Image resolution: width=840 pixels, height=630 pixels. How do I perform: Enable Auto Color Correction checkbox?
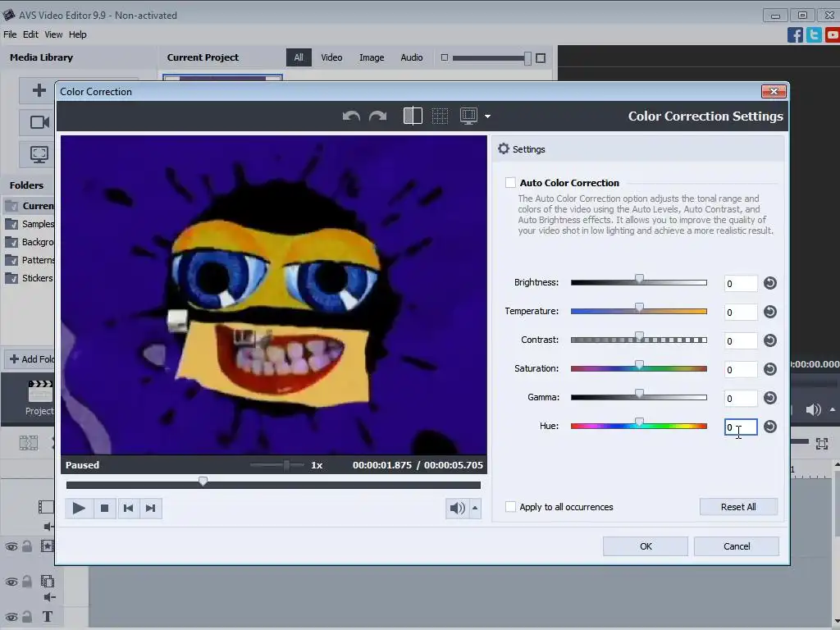[510, 183]
